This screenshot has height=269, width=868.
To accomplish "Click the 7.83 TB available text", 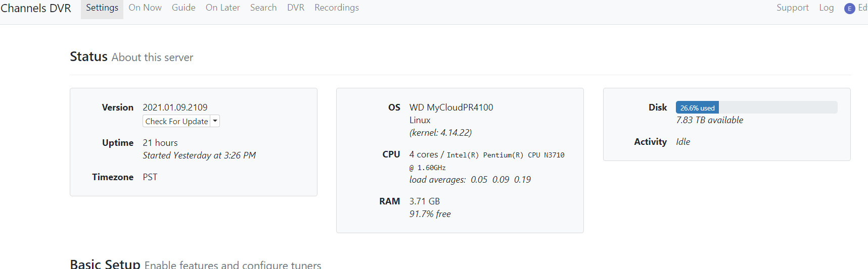I will (x=710, y=120).
